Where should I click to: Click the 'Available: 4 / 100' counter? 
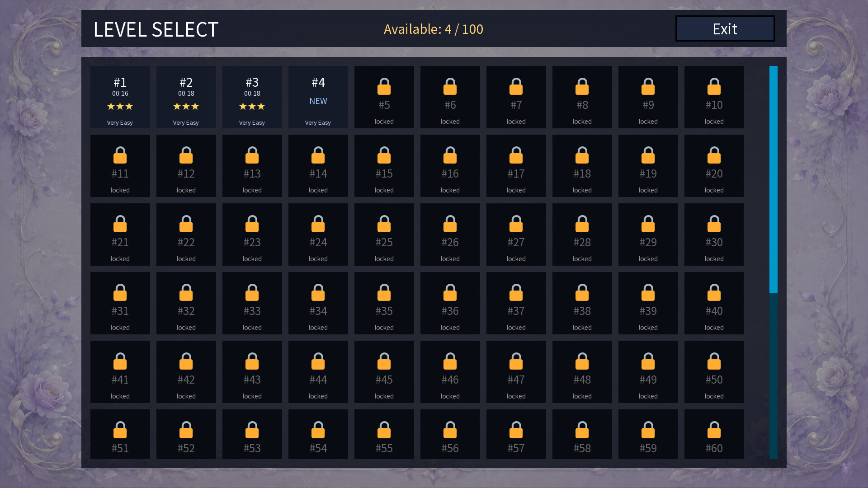[434, 29]
